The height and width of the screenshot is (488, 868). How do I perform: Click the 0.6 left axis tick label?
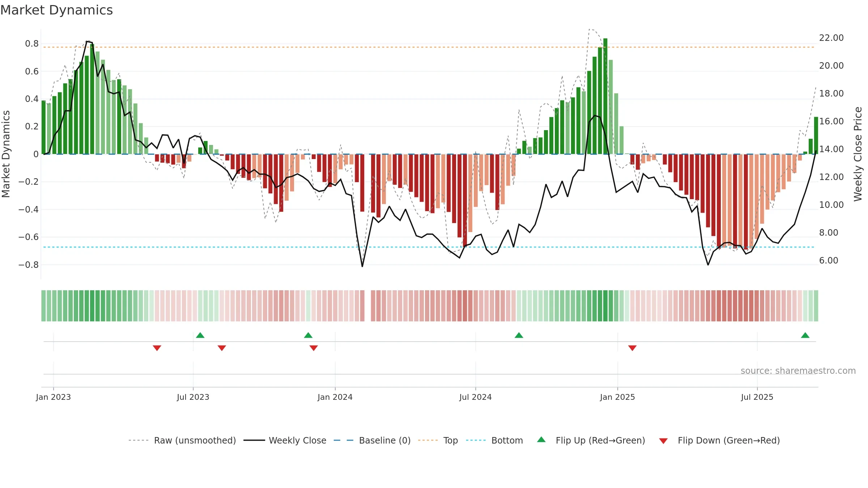pyautogui.click(x=32, y=72)
